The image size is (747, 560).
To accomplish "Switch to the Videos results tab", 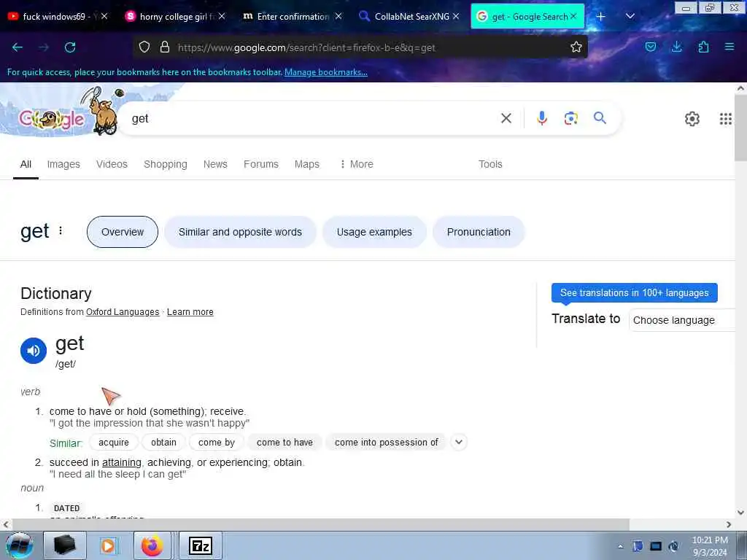I will coord(112,164).
